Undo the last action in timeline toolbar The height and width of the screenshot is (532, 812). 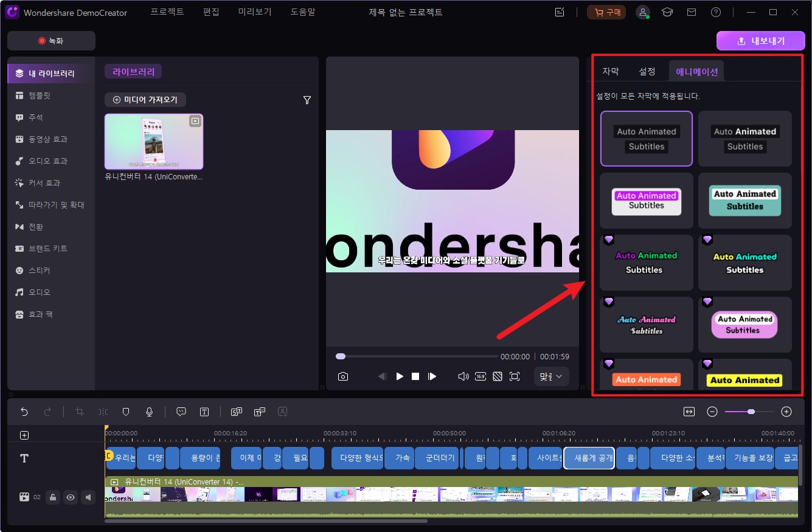[x=24, y=412]
